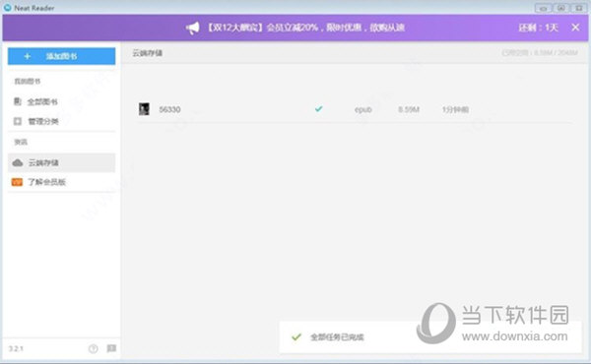Open the 双12 promotion banner text
Viewport: 591px width, 364px height.
click(x=305, y=28)
